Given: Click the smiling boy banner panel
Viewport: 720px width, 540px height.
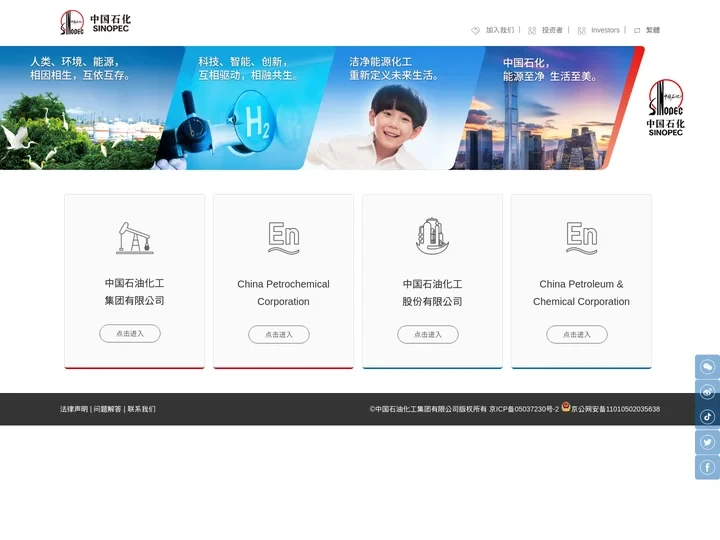Looking at the screenshot, I should click(x=395, y=108).
